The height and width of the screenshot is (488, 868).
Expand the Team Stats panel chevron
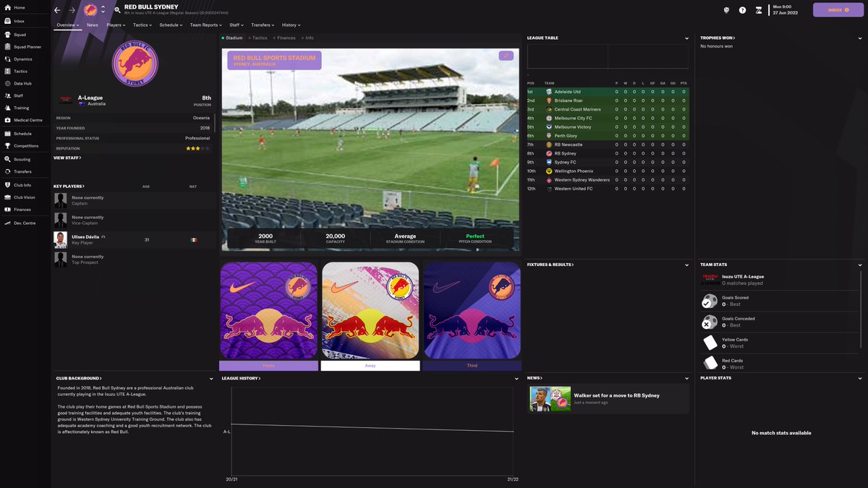click(x=861, y=265)
